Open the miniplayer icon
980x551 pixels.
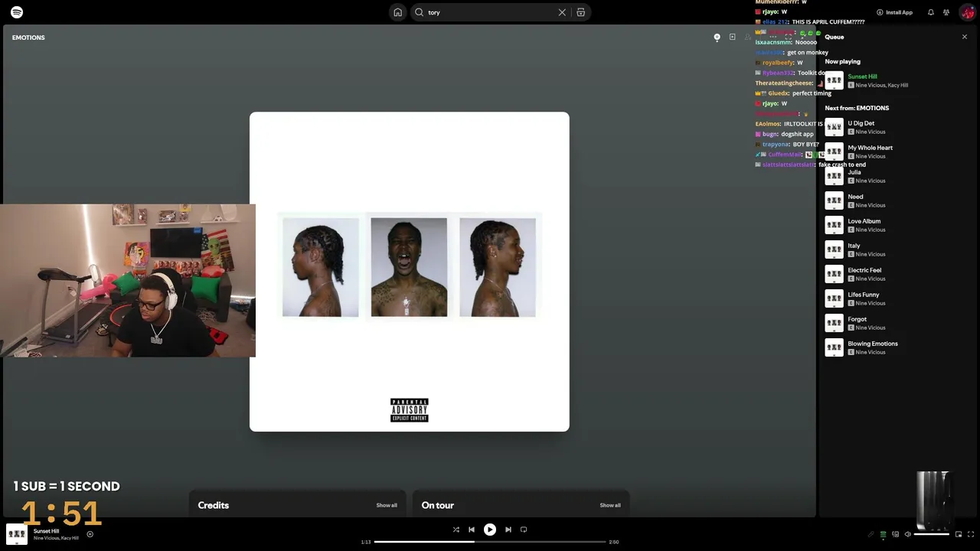click(x=958, y=534)
